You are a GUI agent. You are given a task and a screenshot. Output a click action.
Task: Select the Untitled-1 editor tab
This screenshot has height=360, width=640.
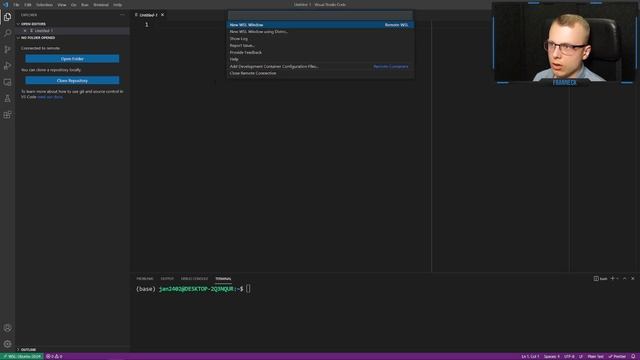148,15
